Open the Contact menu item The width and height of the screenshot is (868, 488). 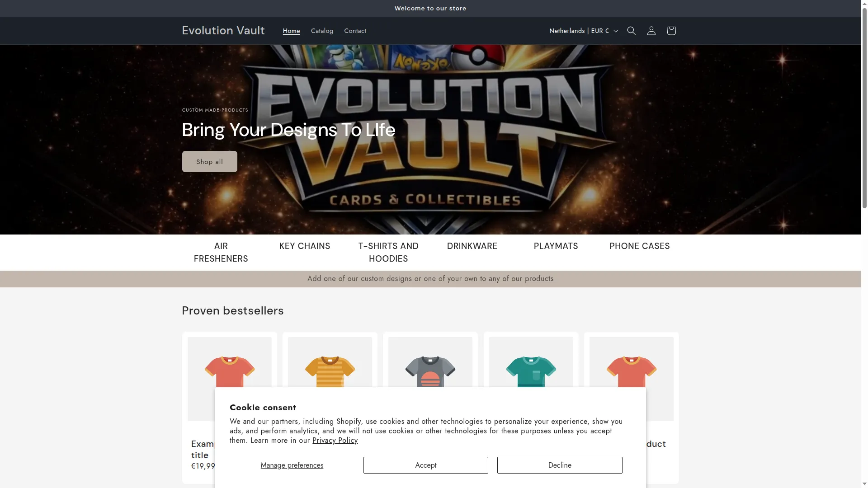(x=355, y=31)
